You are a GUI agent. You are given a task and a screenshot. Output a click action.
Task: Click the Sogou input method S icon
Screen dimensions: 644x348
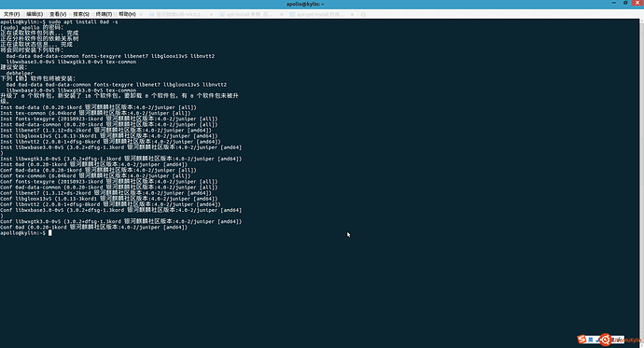581,339
